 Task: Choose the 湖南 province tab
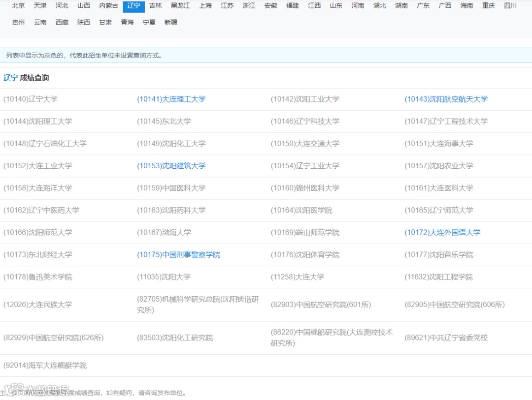coord(401,6)
